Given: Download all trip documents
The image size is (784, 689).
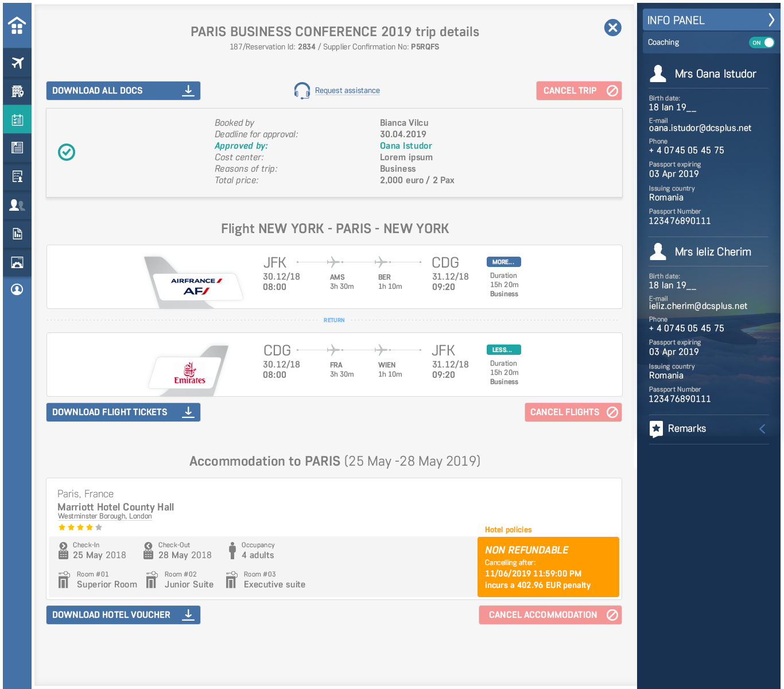Looking at the screenshot, I should coord(123,91).
